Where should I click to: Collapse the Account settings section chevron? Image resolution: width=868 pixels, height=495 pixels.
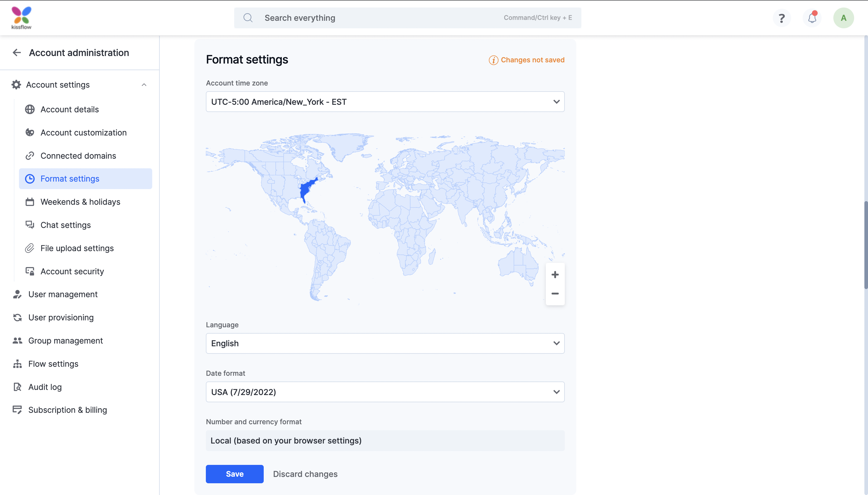coord(144,85)
